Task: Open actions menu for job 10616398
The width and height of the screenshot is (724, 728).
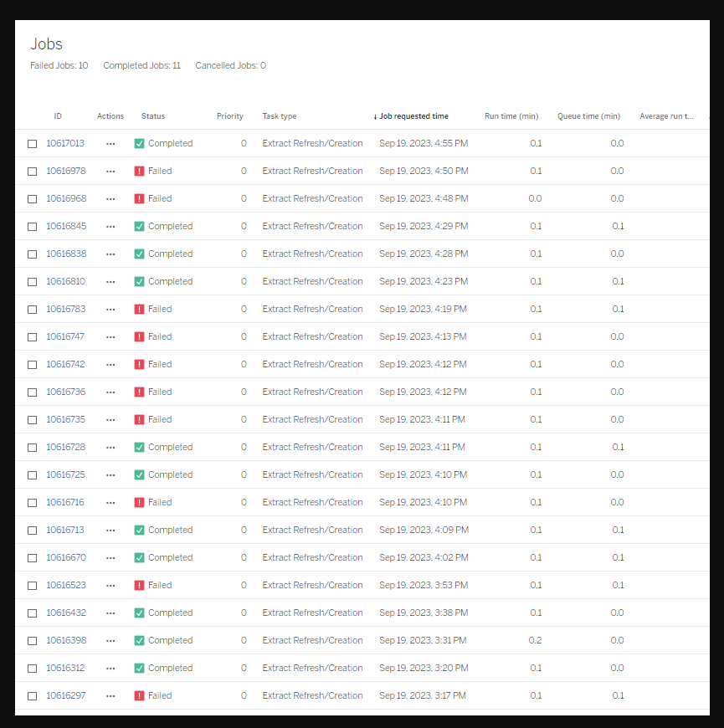Action: [x=110, y=641]
